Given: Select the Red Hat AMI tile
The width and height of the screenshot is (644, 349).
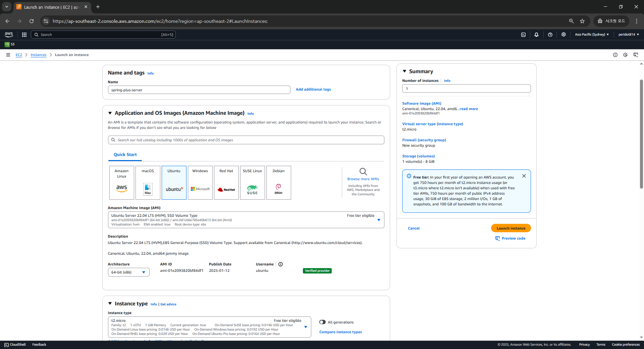Looking at the screenshot, I should pos(226,183).
